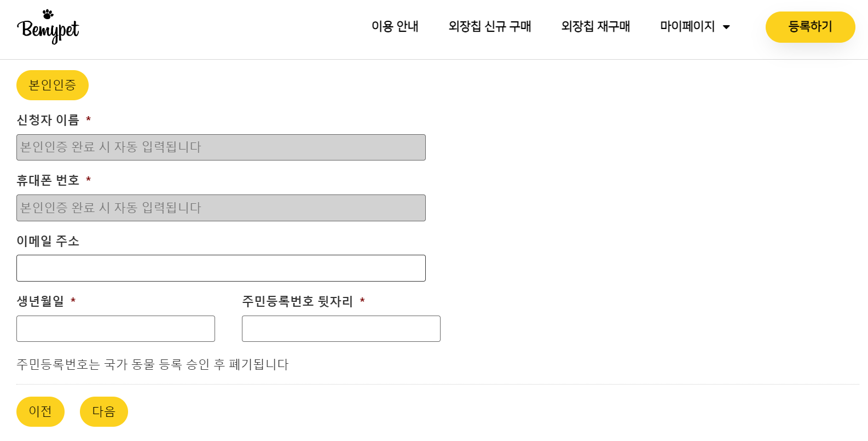Click the 이전 button at bottom
The height and width of the screenshot is (441, 868).
coord(40,411)
